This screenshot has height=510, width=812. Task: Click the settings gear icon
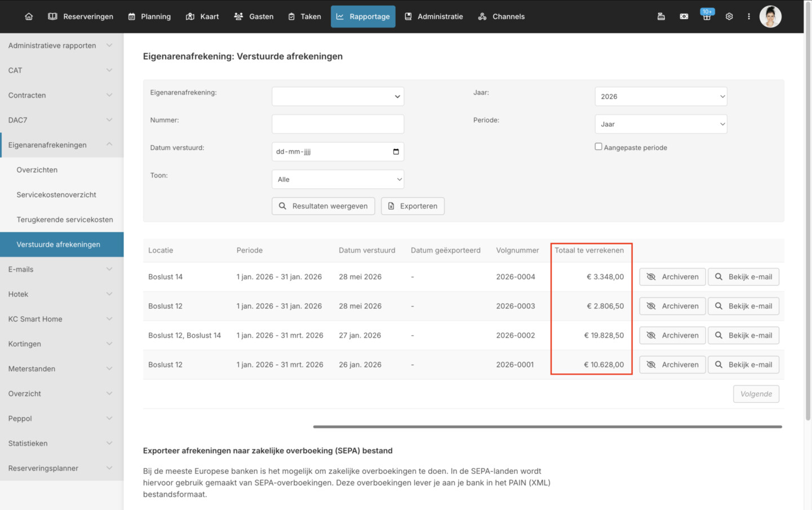pyautogui.click(x=729, y=16)
